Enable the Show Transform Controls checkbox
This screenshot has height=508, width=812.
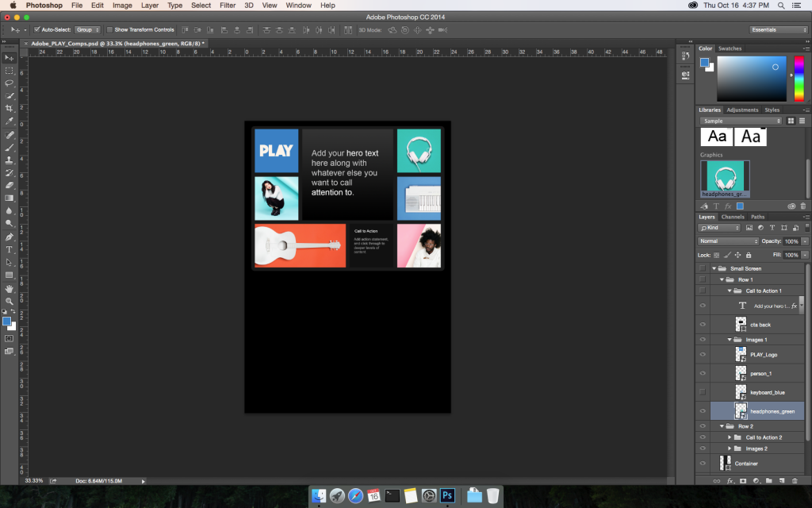click(109, 29)
